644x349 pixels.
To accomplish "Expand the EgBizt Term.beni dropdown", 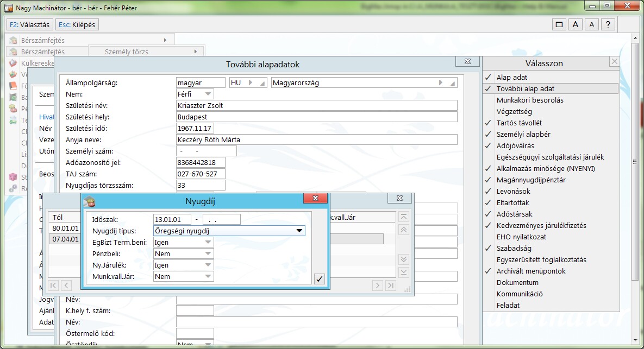I will [x=208, y=242].
